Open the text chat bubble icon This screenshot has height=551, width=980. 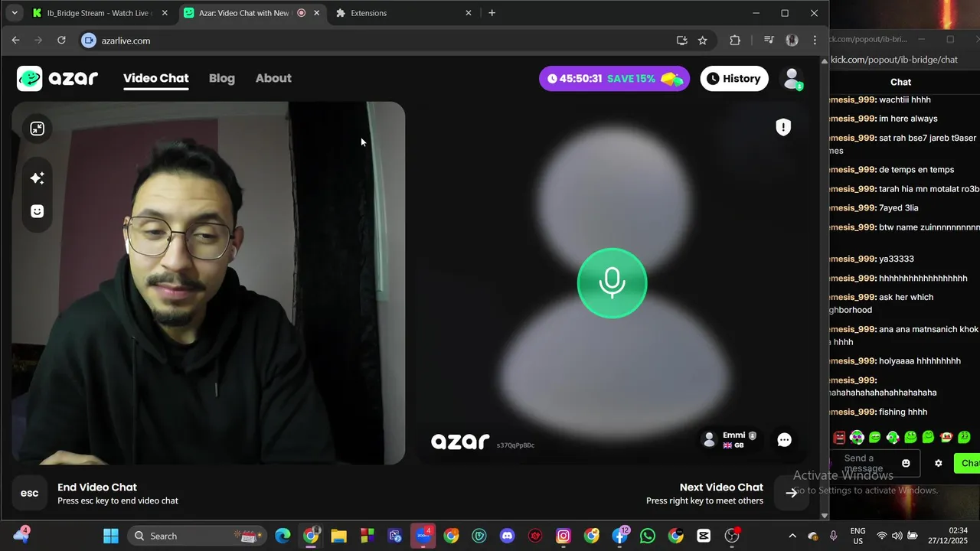784,440
